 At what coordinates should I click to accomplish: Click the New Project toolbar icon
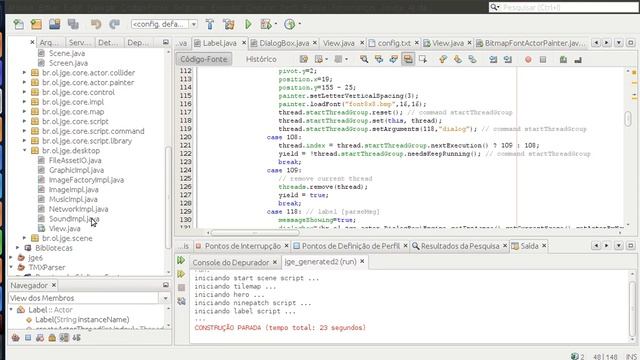(36, 24)
